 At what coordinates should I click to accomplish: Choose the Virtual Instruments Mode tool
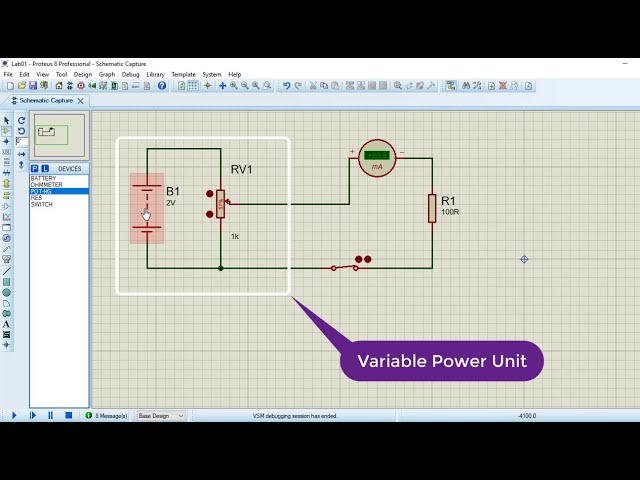[x=6, y=259]
